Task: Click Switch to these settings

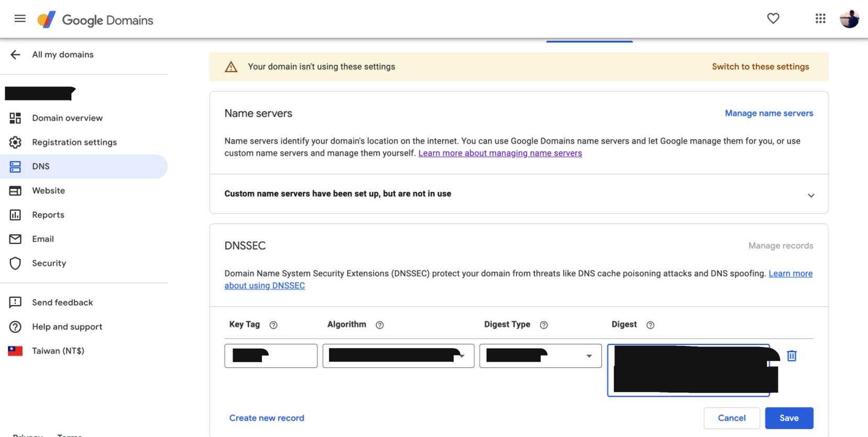Action: coord(760,66)
